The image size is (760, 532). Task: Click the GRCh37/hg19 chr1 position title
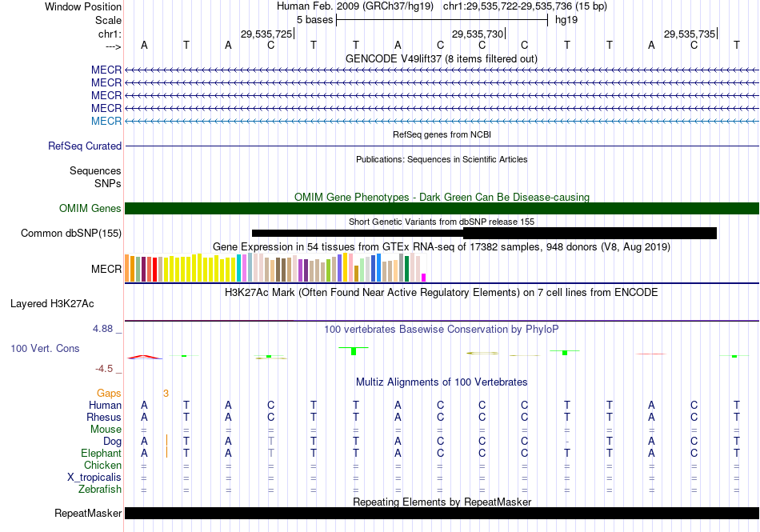click(x=442, y=6)
